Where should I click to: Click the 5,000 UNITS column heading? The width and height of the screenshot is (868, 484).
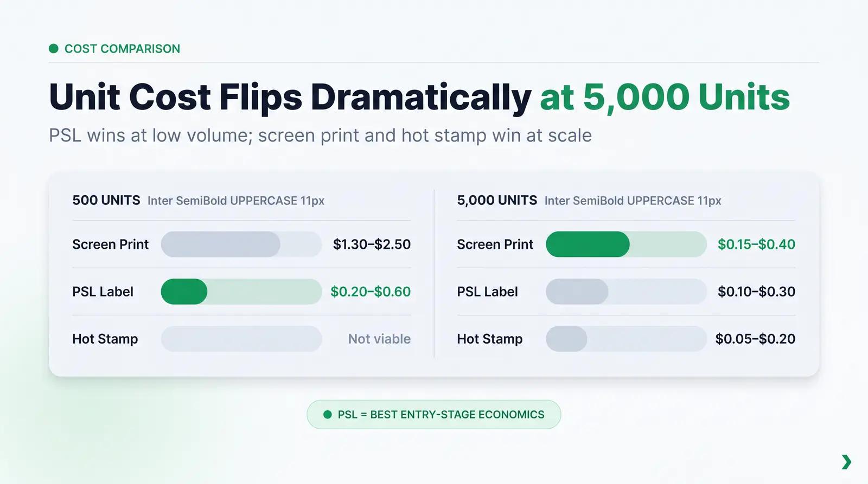[497, 201]
